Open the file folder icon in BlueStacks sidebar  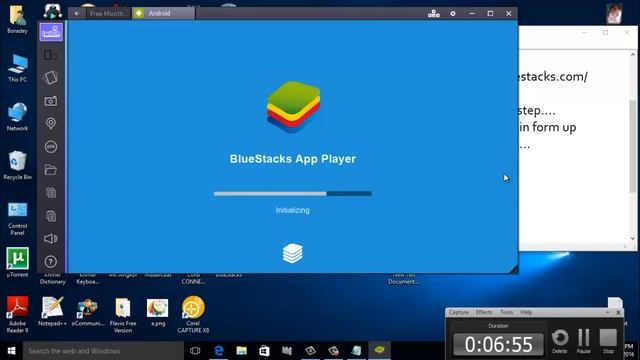tap(51, 169)
